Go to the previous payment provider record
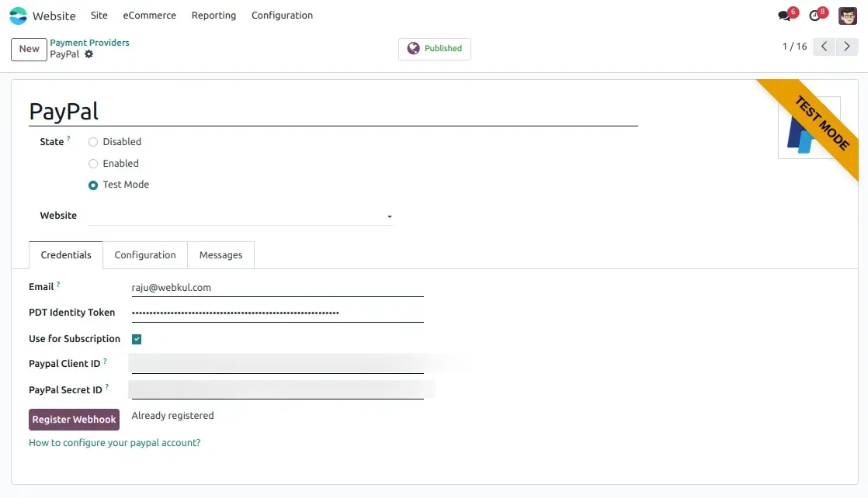 click(824, 47)
